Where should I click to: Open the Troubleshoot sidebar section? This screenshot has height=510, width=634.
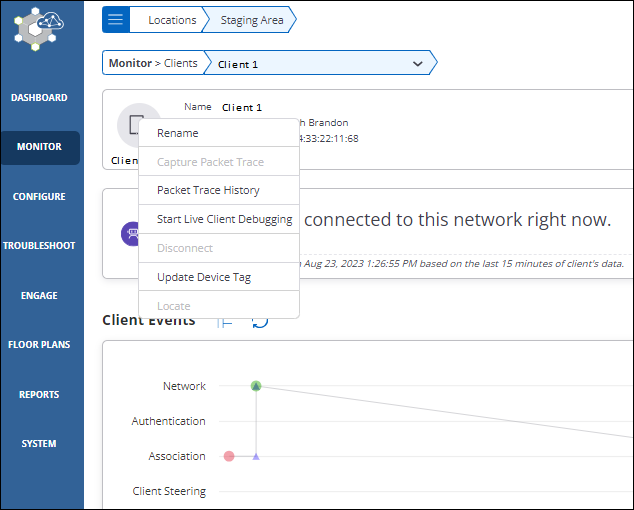pyautogui.click(x=39, y=246)
